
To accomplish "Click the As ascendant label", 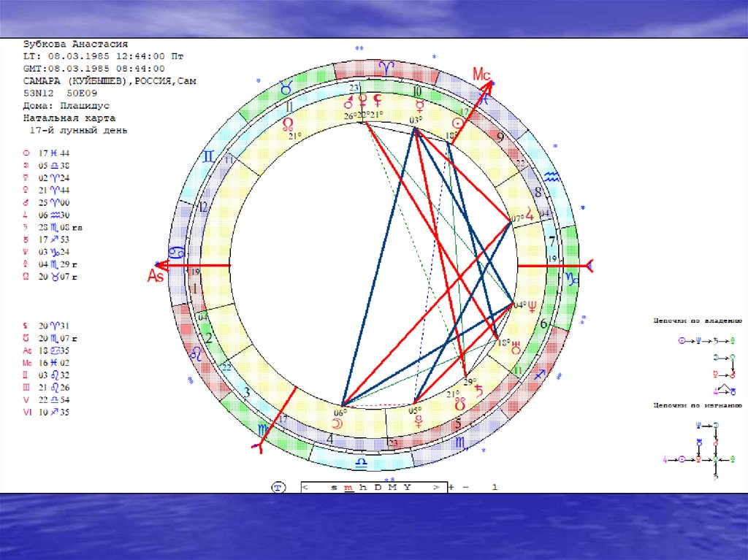I will click(156, 275).
